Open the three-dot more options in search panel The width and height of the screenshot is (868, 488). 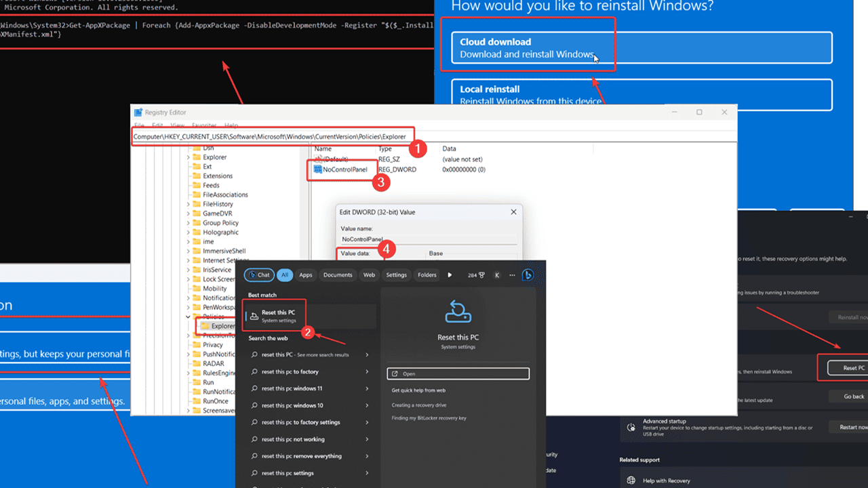point(512,275)
